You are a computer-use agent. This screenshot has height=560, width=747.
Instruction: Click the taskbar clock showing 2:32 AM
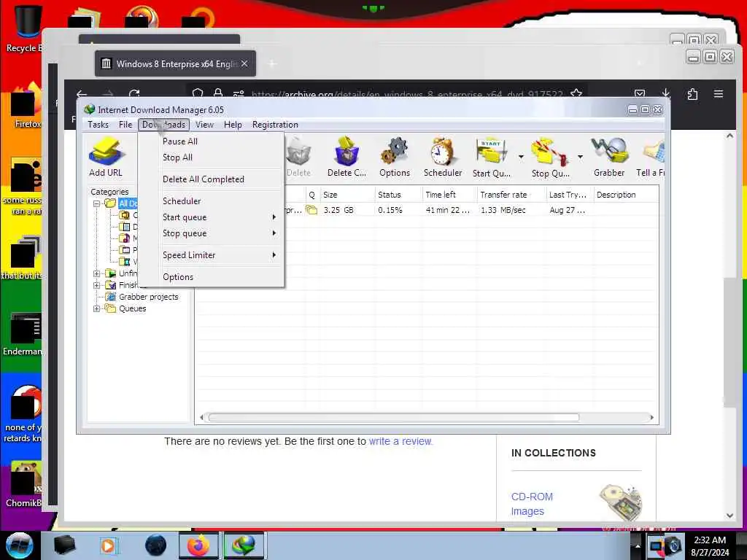pos(710,545)
